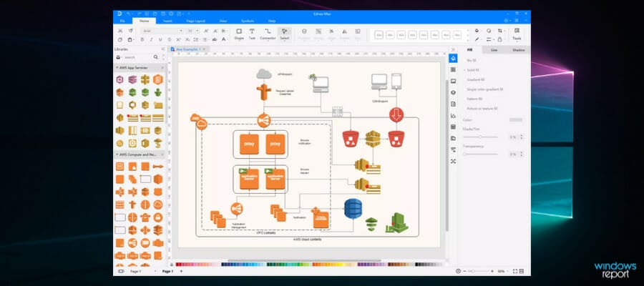644x286 pixels.
Task: Click the first style preset box
Action: tap(379, 35)
